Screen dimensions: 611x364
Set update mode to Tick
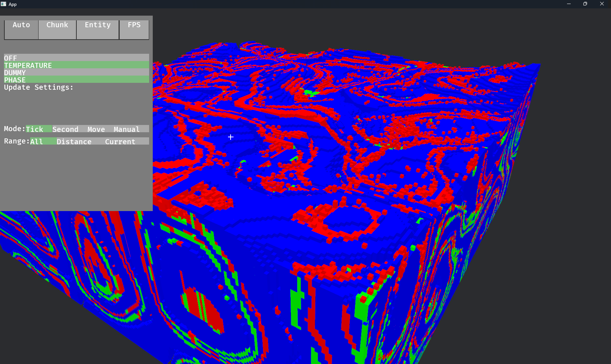(x=39, y=129)
